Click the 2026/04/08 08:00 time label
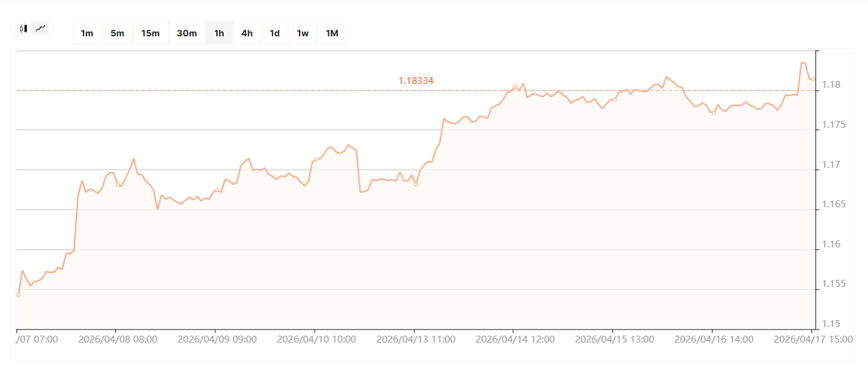 coord(118,339)
